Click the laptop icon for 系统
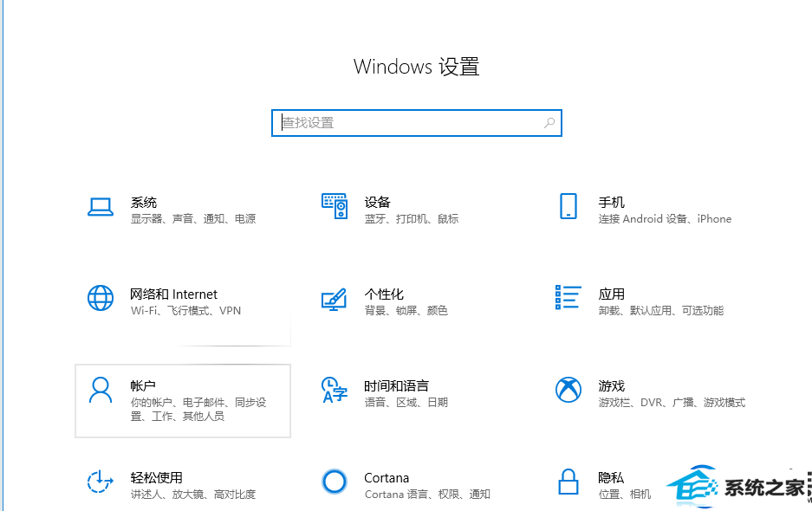812x511 pixels. click(x=101, y=207)
